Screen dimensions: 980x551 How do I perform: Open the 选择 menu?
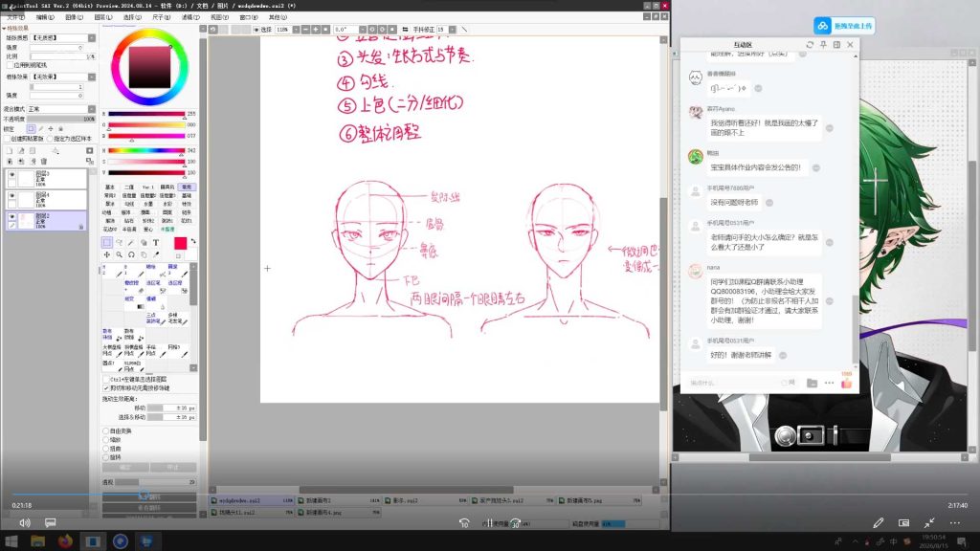click(132, 17)
